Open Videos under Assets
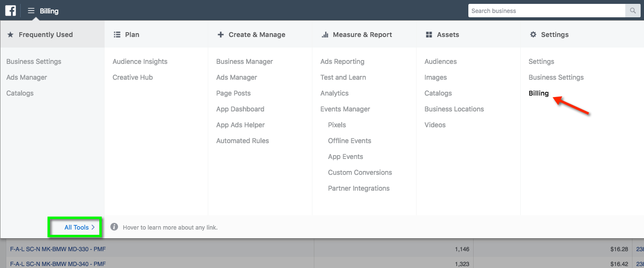 click(435, 125)
